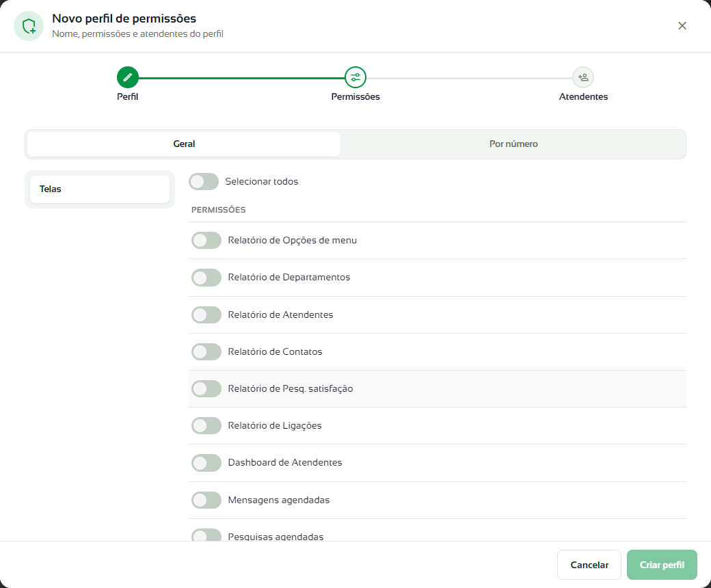
Task: Toggle the Mensagens agendadas switch
Action: click(206, 500)
